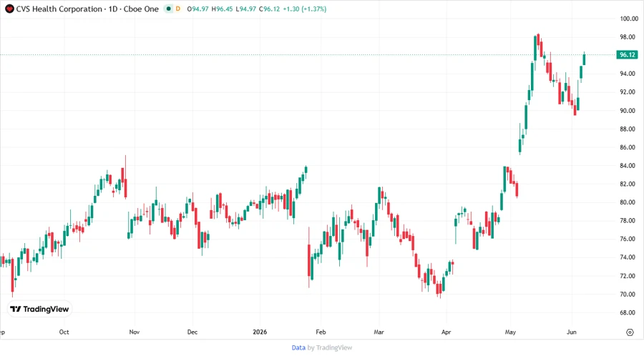
Task: Select the high value H96.45
Action: (222, 9)
